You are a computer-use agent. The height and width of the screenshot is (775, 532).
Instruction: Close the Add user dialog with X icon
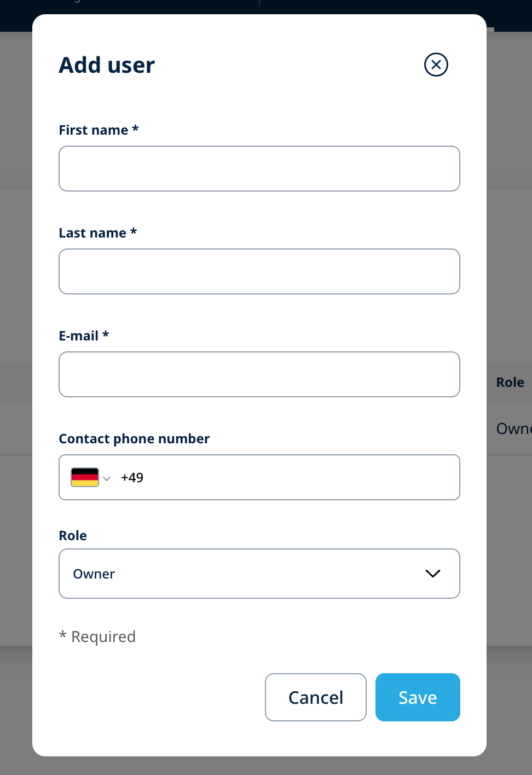click(436, 65)
